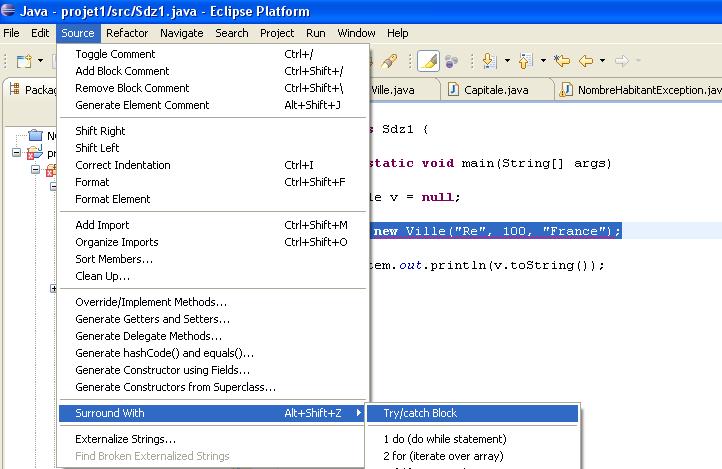Open the Surround With submenu

pos(212,413)
